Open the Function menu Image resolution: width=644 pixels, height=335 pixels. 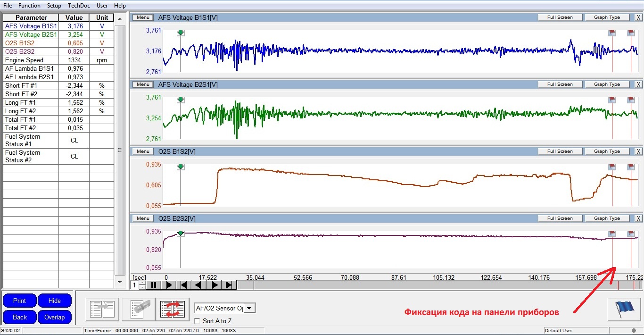click(29, 6)
